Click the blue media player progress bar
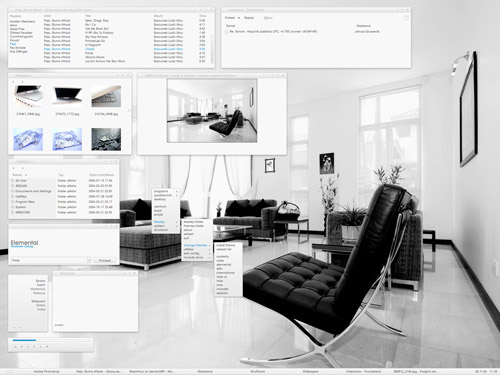The width and height of the screenshot is (500, 375). coord(24,340)
